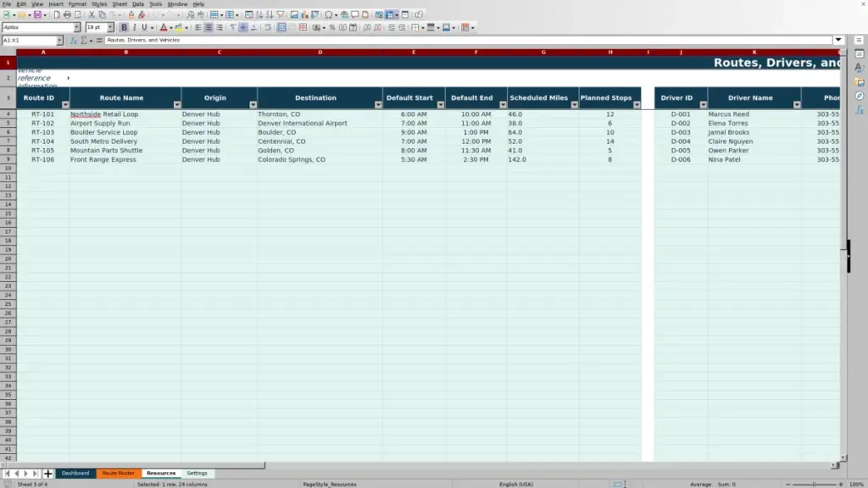Open the font size dropdown
Viewport: 868px width, 488px height.
[110, 28]
